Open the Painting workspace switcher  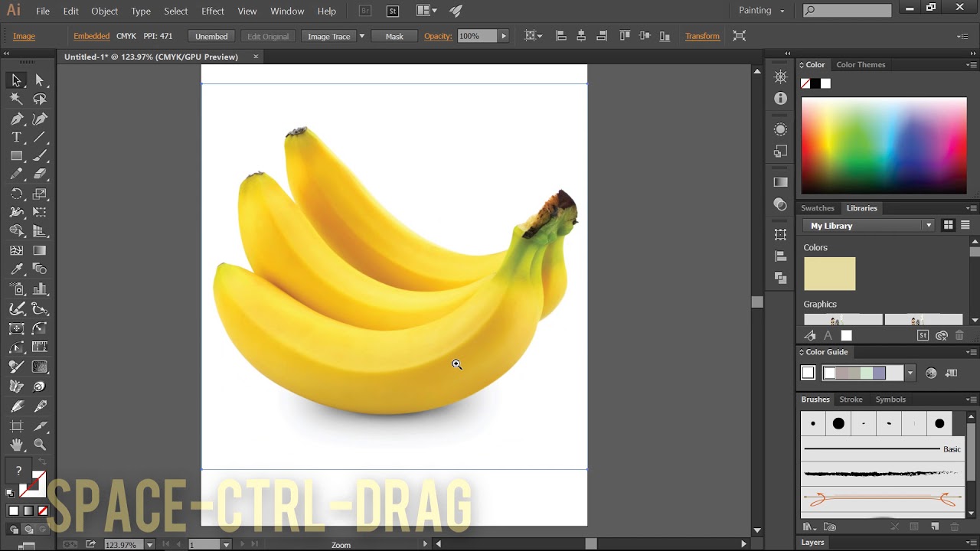point(762,11)
